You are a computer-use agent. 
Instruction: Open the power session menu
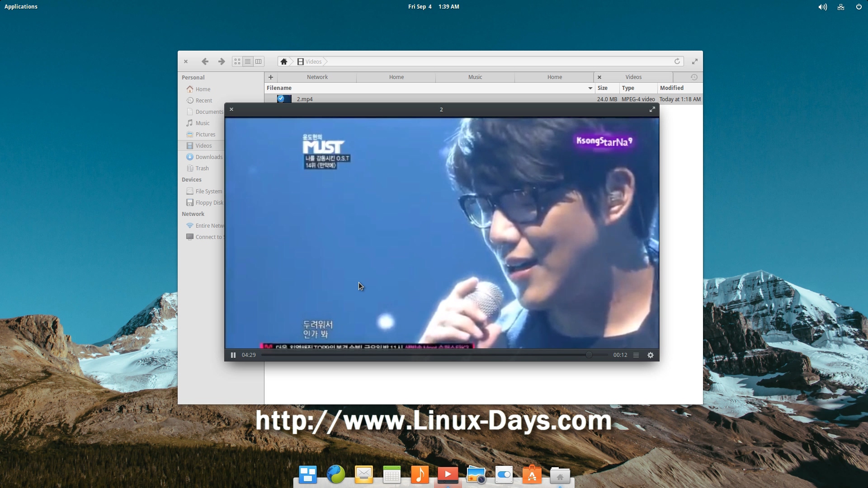(x=859, y=7)
